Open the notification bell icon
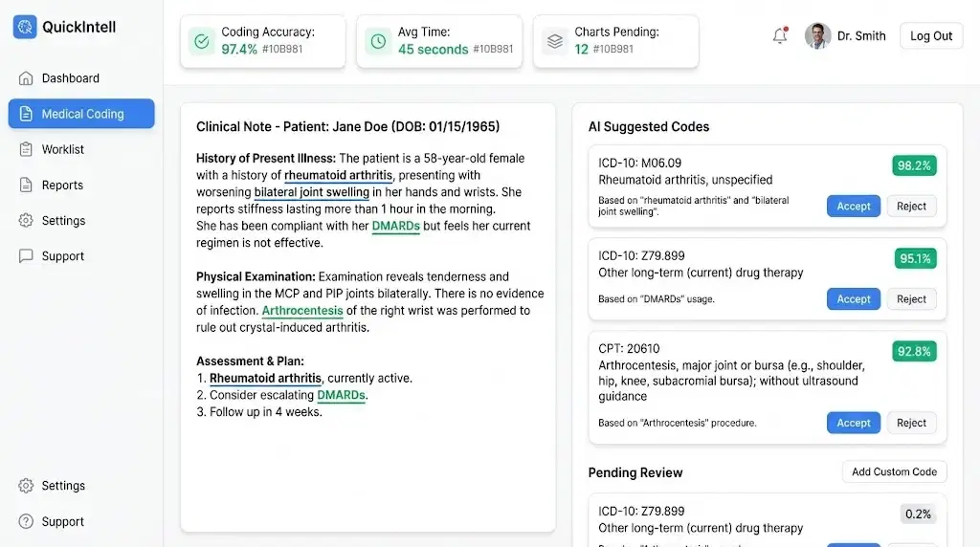980x547 pixels. pyautogui.click(x=780, y=35)
